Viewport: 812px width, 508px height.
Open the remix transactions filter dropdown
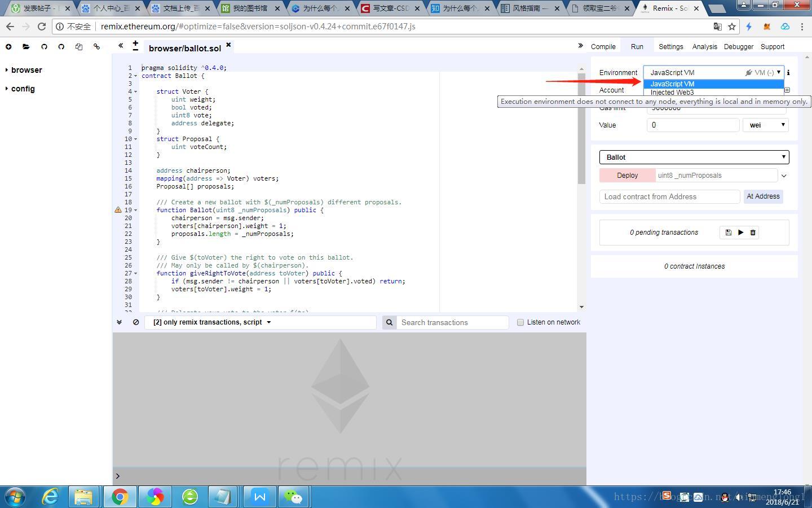[x=261, y=322]
